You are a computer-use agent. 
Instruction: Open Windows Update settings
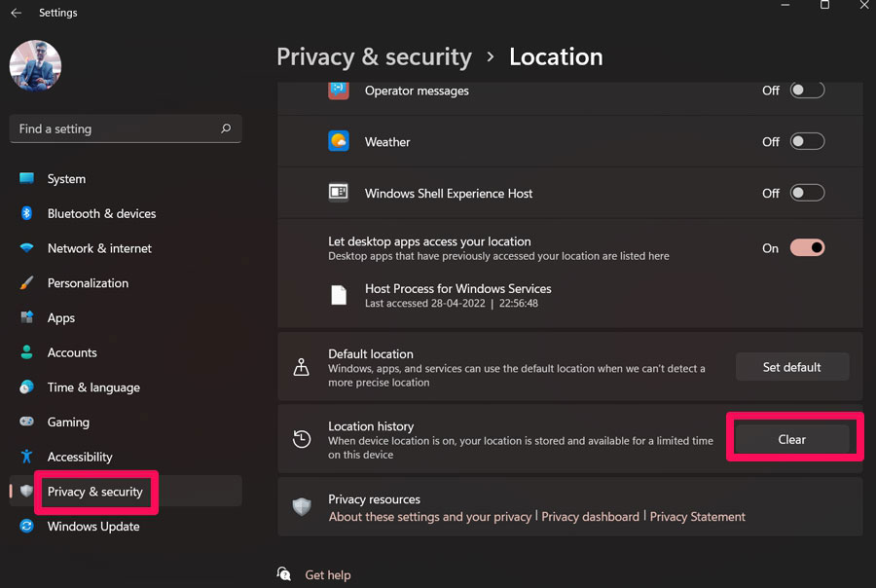coord(126,526)
